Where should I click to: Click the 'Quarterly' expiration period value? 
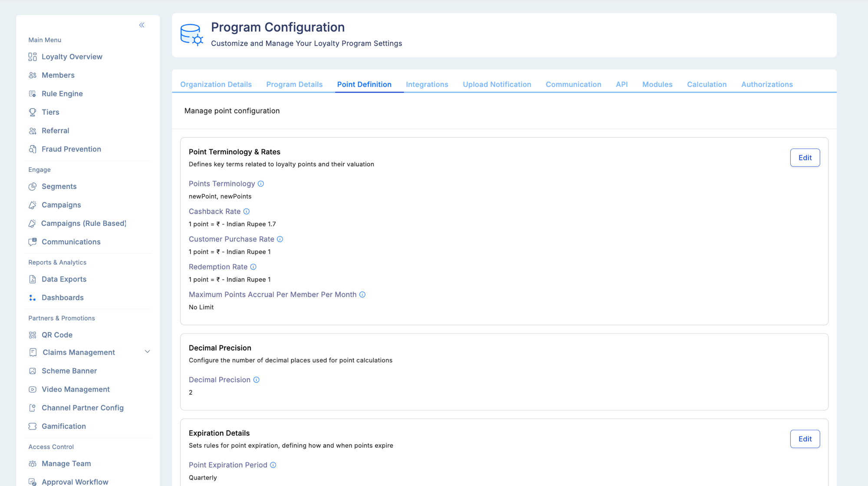(x=203, y=478)
